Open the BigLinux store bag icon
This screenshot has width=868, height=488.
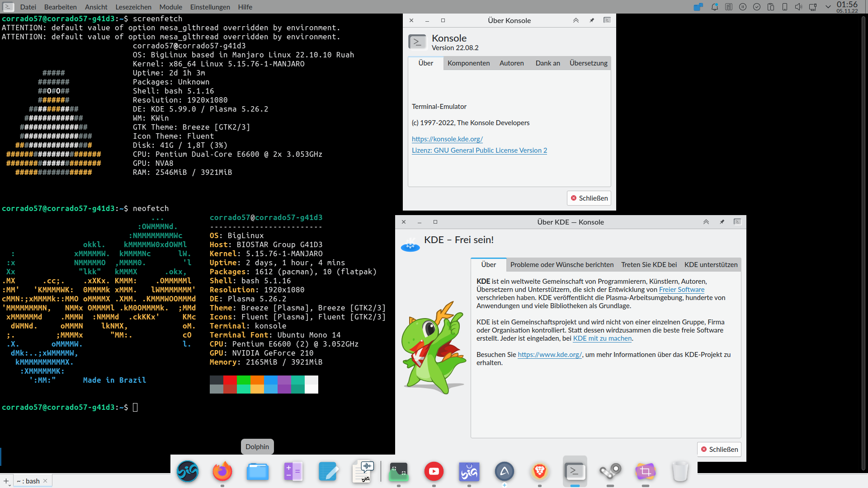[469, 471]
